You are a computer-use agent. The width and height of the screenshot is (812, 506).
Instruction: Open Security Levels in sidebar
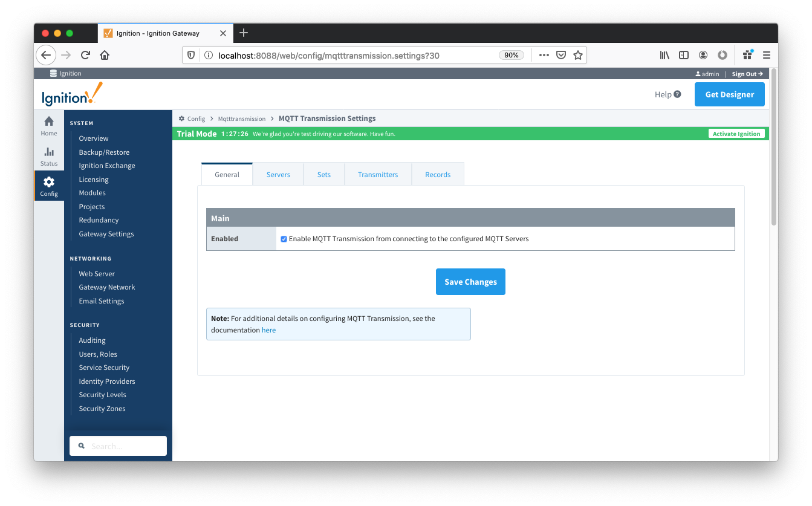click(x=102, y=395)
